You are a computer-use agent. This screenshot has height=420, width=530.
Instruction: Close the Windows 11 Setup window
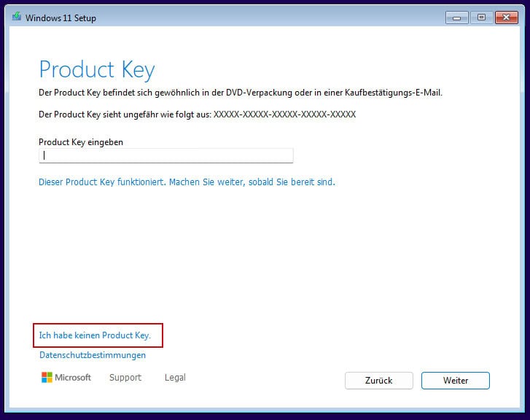point(505,17)
